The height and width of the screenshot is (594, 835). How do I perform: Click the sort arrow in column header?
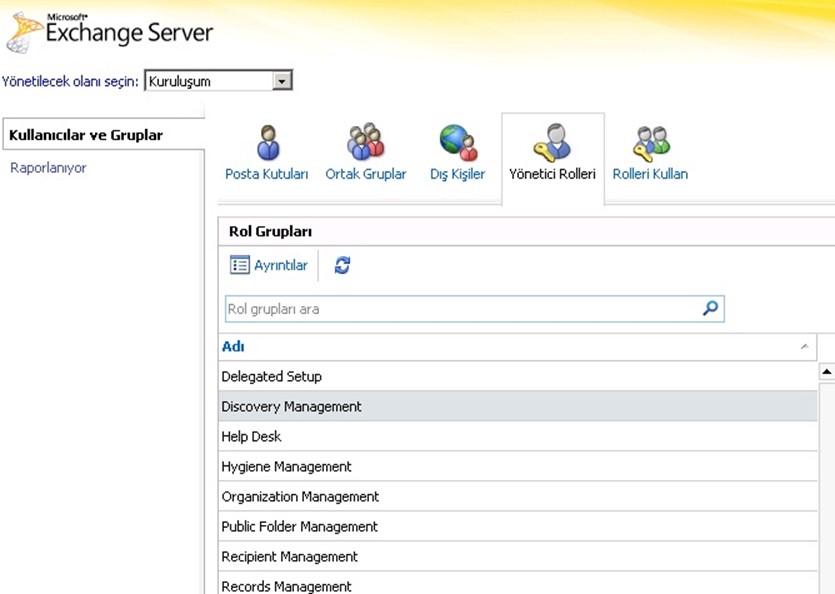click(805, 347)
